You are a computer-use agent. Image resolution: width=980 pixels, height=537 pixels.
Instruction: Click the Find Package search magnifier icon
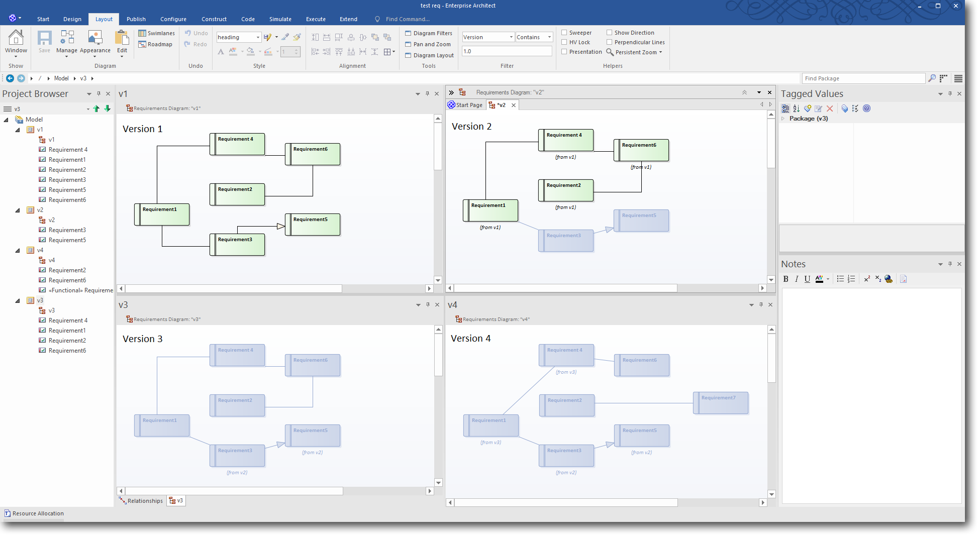point(932,78)
